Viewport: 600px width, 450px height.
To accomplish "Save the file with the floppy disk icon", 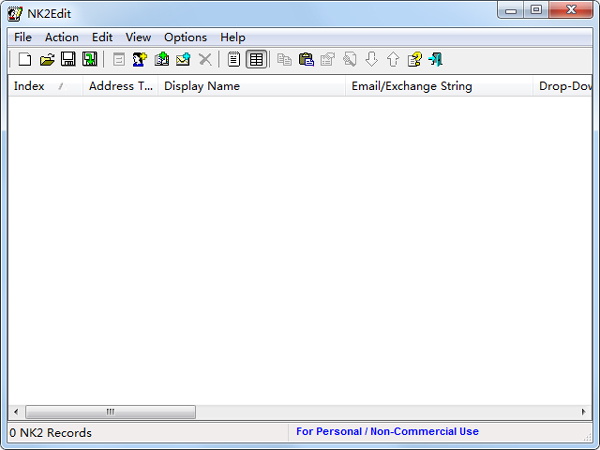I will [68, 60].
